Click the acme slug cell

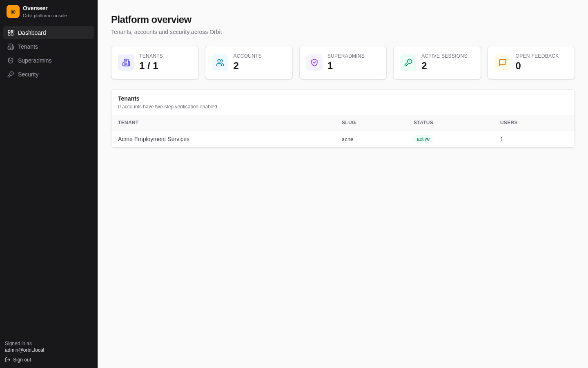(347, 139)
